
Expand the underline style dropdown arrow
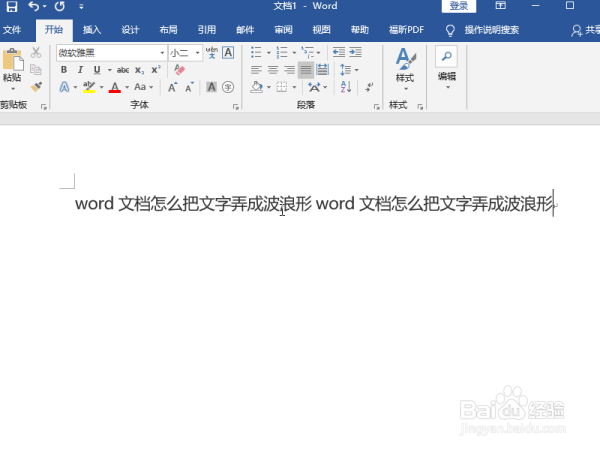pos(109,70)
